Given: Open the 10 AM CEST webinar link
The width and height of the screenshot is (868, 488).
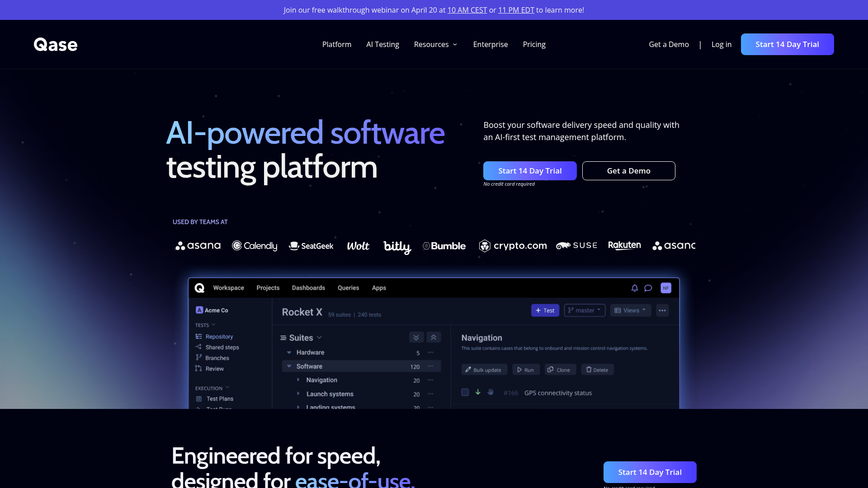Looking at the screenshot, I should point(467,10).
